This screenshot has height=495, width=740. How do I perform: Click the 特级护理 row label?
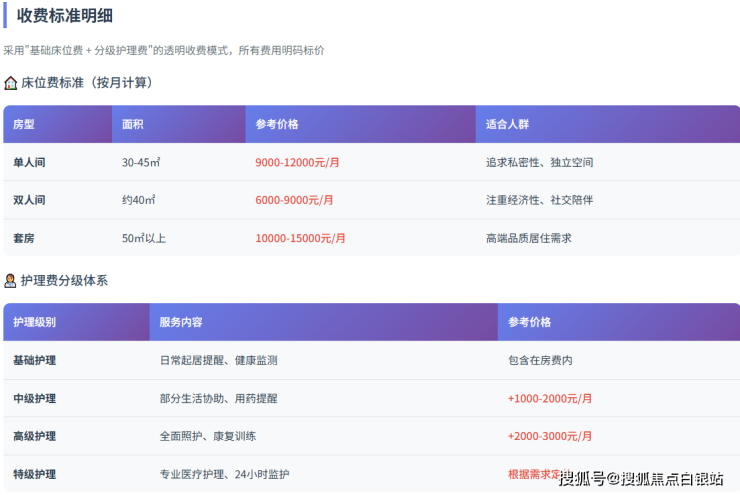(35, 474)
